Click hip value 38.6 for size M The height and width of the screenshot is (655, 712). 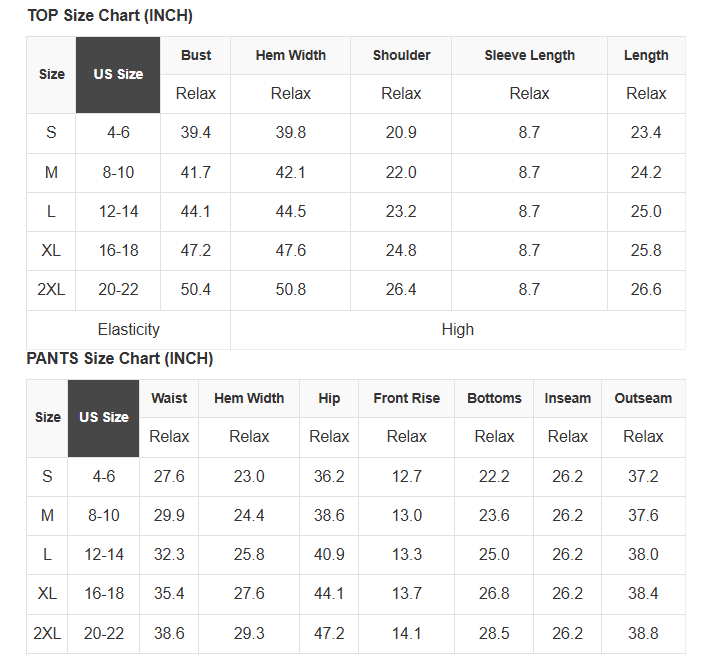[x=329, y=515]
